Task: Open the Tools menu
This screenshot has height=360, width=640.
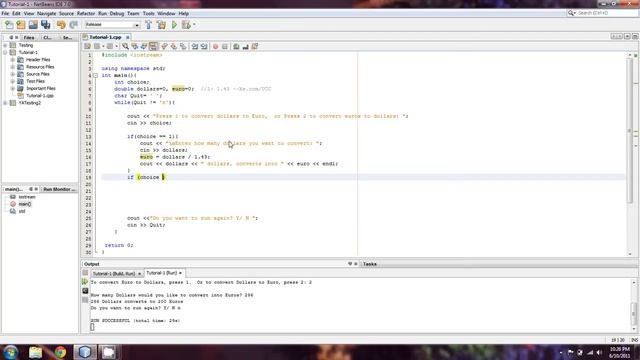Action: click(x=149, y=13)
